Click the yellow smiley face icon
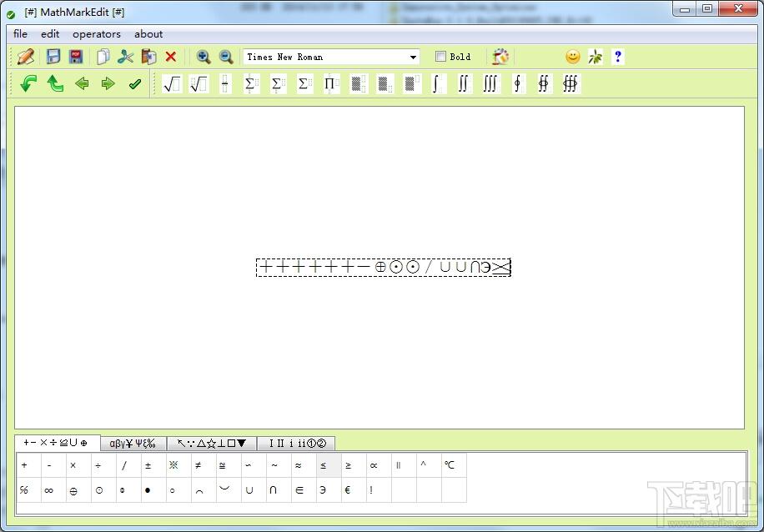This screenshot has height=532, width=764. (x=572, y=57)
